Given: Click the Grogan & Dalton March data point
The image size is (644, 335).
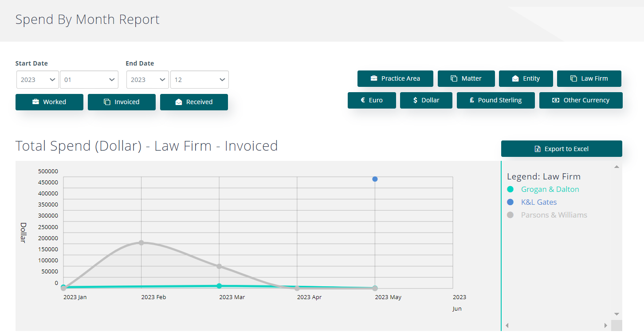Looking at the screenshot, I should click(219, 286).
